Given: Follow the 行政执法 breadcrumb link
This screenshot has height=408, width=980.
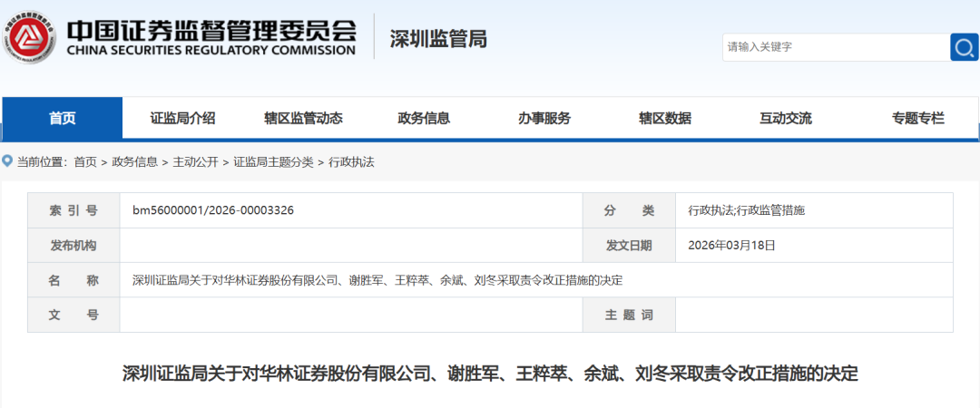Looking at the screenshot, I should tap(351, 162).
